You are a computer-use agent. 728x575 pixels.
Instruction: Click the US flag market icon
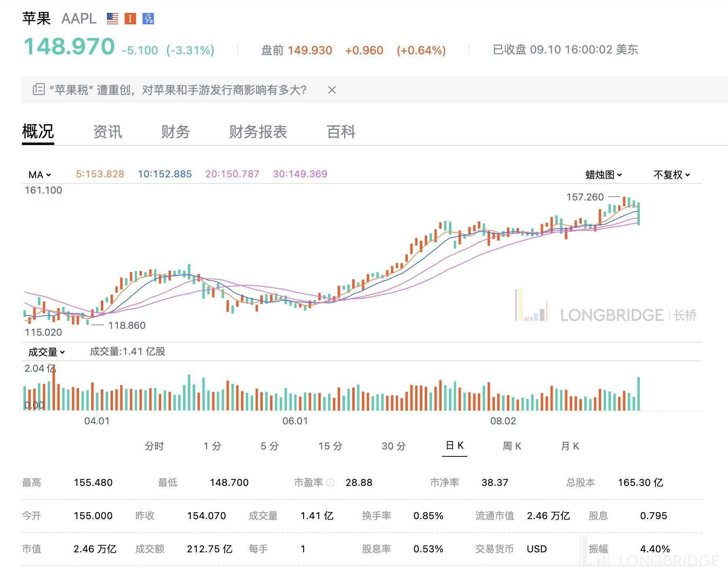click(113, 19)
